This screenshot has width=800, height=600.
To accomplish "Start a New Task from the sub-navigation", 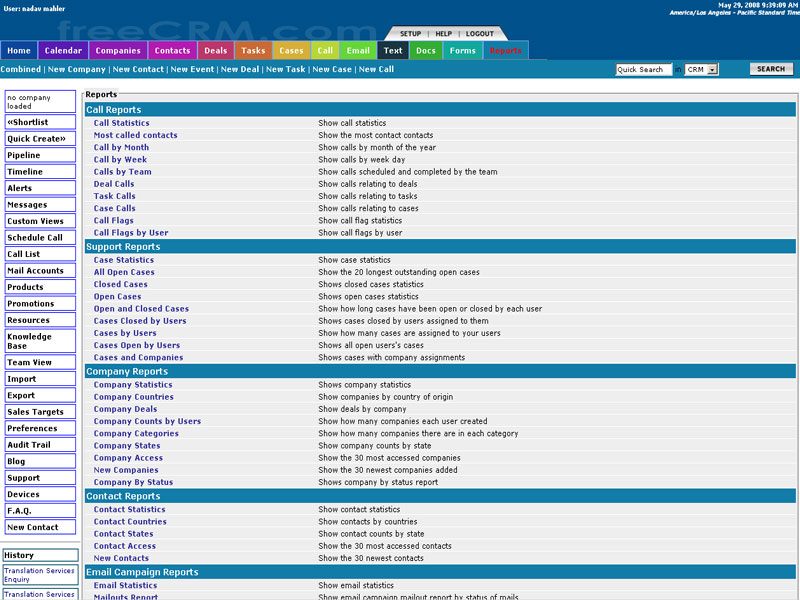I will (x=286, y=69).
